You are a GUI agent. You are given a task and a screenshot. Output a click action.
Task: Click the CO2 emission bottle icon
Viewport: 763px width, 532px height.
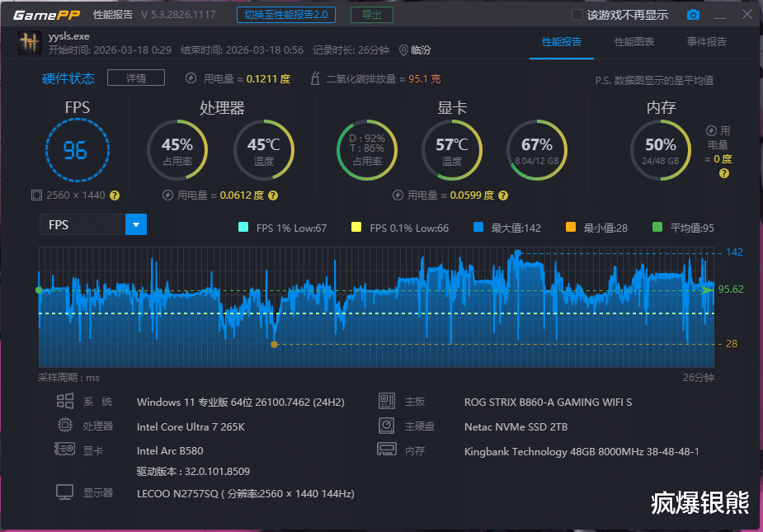pyautogui.click(x=315, y=78)
